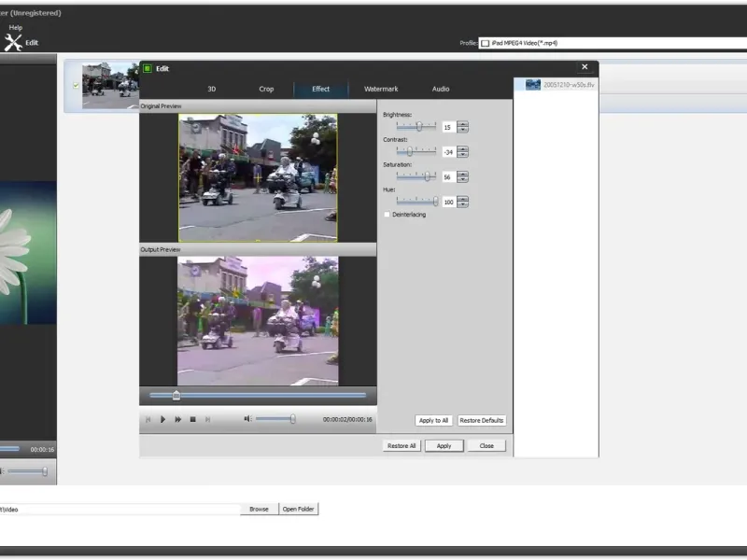Click the fast forward icon

point(177,419)
